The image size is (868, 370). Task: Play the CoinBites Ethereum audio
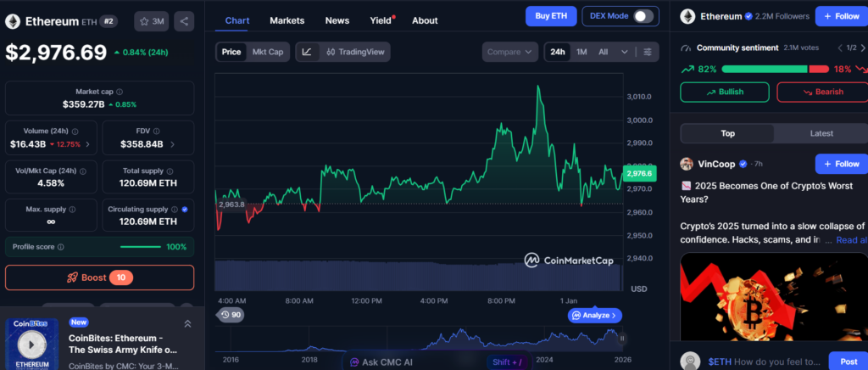tap(32, 345)
